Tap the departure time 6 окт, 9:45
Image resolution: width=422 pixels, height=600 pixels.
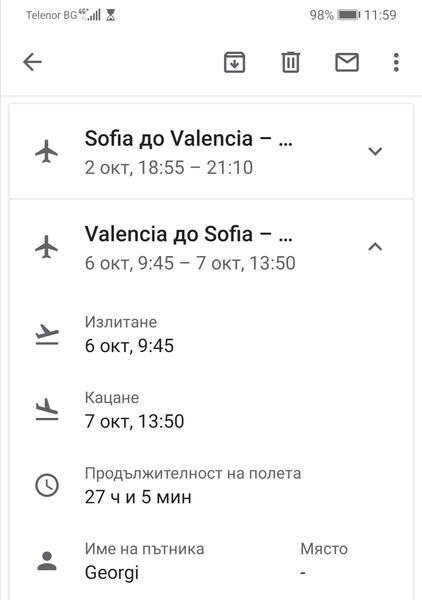click(129, 346)
